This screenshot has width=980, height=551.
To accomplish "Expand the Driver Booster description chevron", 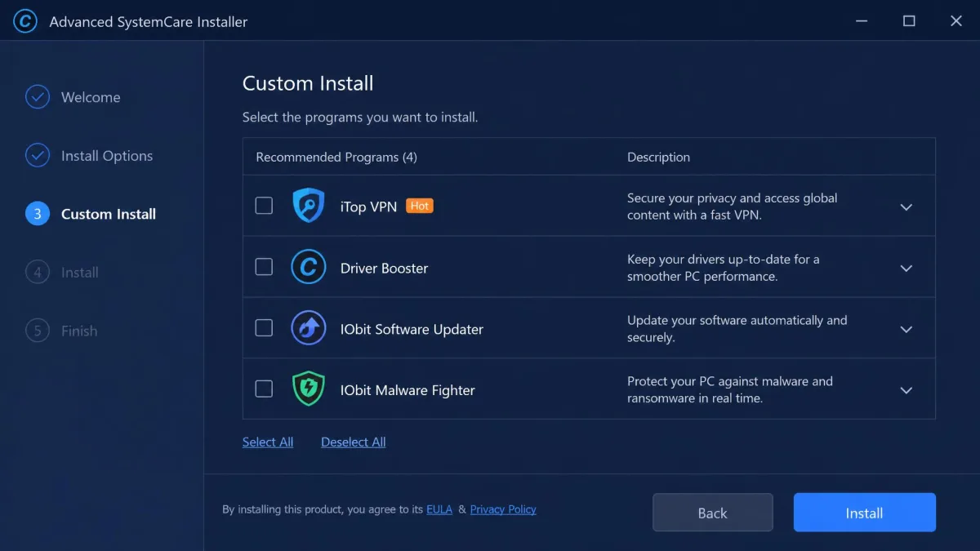I will [x=906, y=269].
